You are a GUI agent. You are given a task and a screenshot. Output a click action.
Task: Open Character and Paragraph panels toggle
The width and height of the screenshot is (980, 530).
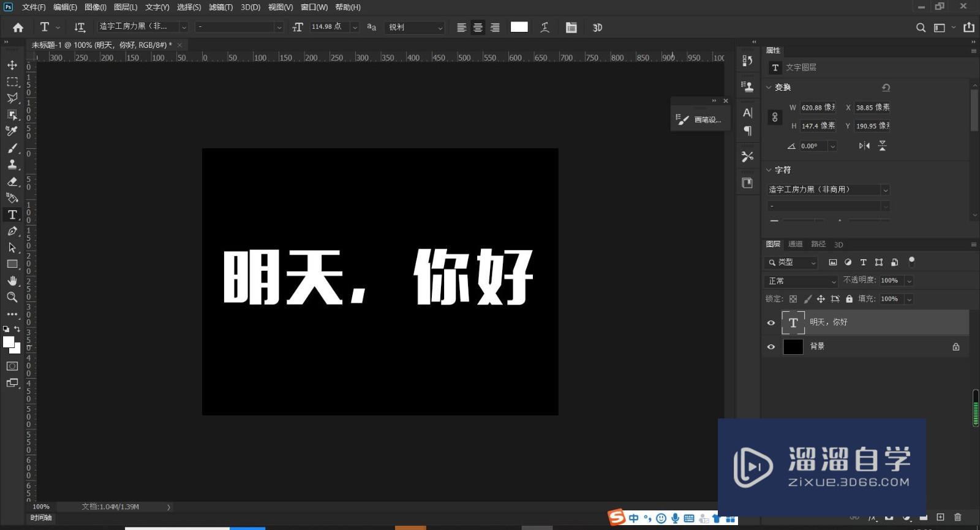coord(571,28)
